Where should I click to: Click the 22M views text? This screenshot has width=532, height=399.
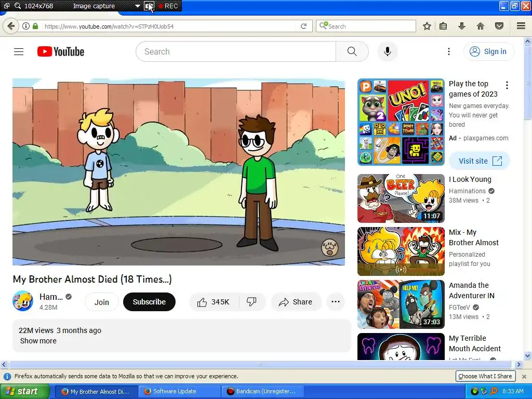(36, 330)
